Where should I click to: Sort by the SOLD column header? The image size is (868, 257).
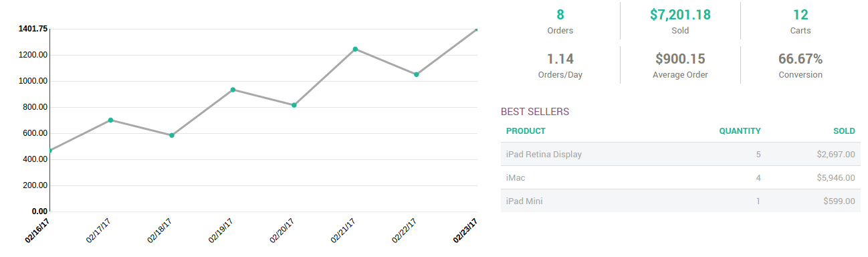pos(844,131)
